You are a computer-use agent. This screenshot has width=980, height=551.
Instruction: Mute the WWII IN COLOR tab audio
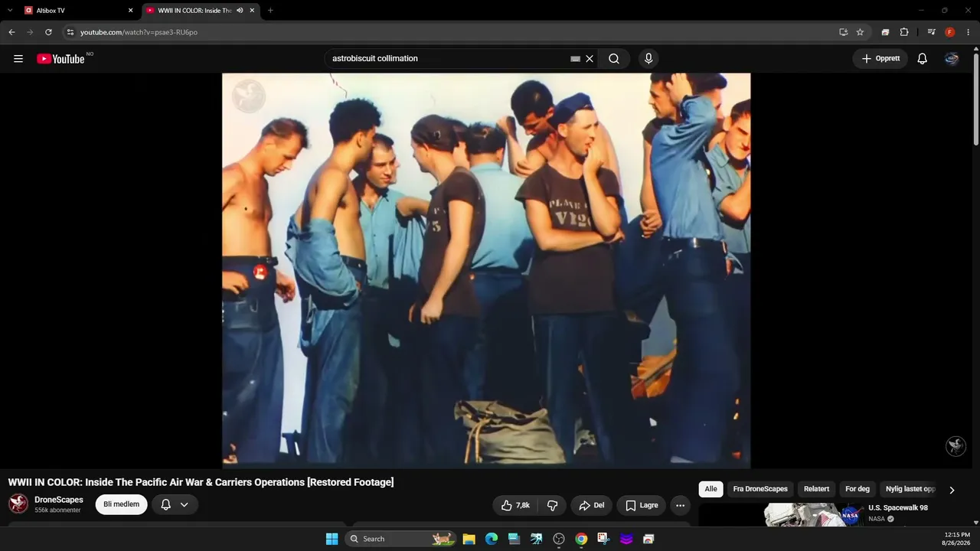pyautogui.click(x=240, y=11)
